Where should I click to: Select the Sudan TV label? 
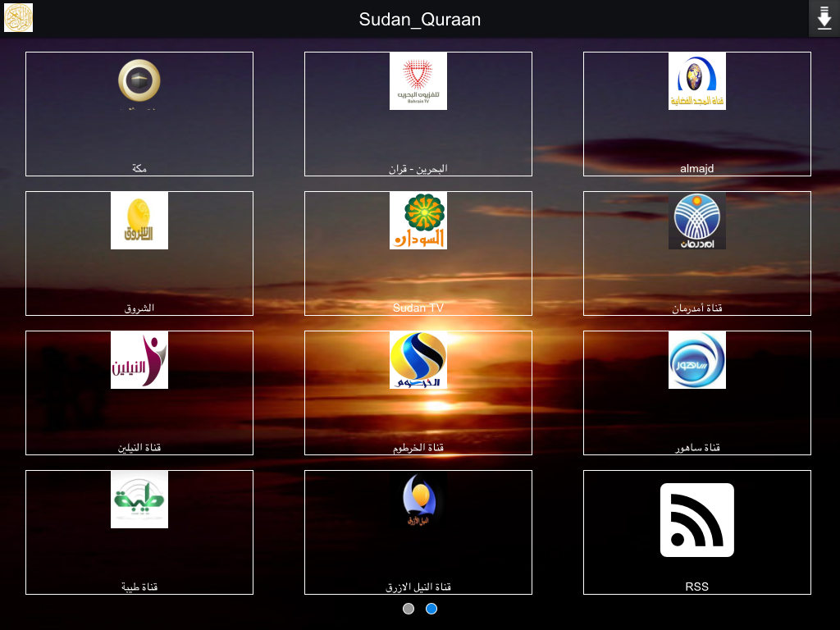[418, 308]
